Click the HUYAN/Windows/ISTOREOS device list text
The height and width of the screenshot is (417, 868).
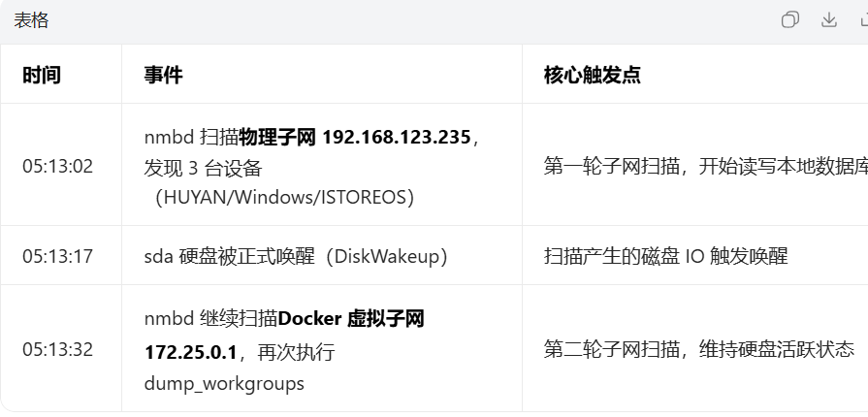[284, 198]
